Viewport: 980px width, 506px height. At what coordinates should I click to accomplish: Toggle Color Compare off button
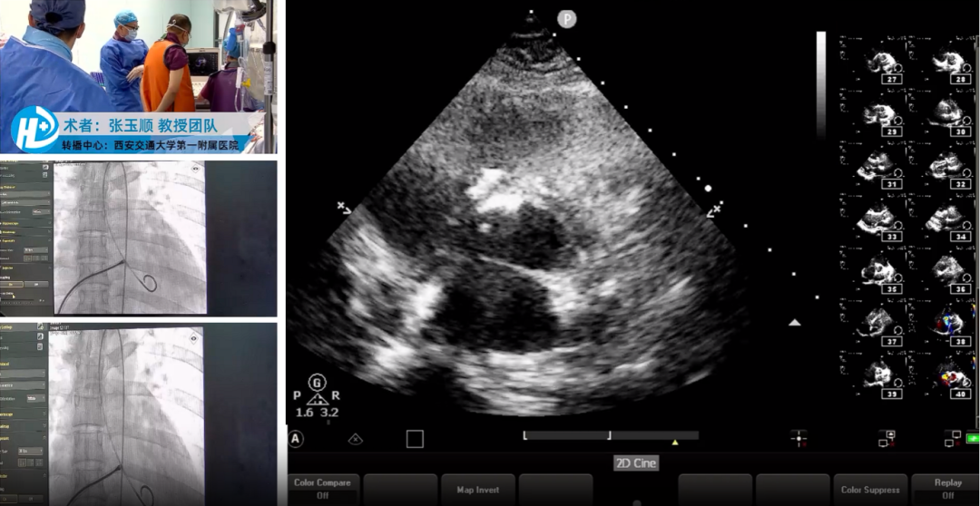[323, 489]
